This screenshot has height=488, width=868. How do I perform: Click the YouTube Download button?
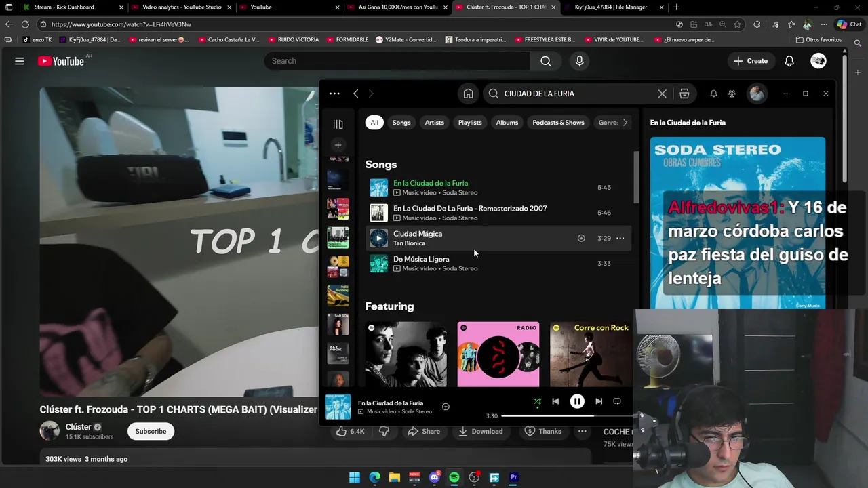pyautogui.click(x=481, y=431)
